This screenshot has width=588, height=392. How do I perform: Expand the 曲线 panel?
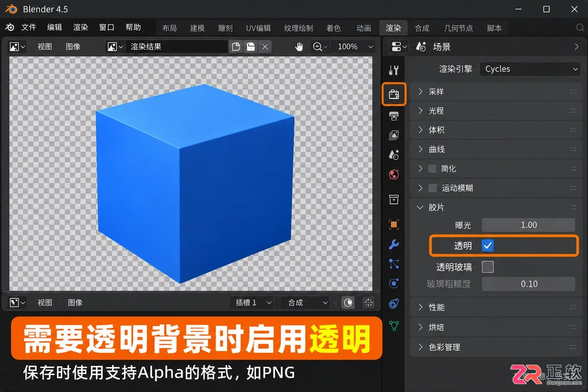(496, 149)
